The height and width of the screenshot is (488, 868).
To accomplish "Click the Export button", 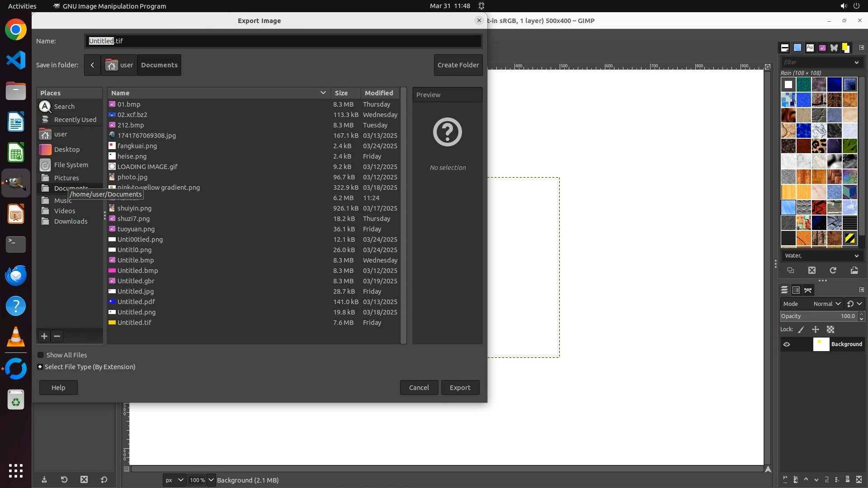I will coord(460,388).
